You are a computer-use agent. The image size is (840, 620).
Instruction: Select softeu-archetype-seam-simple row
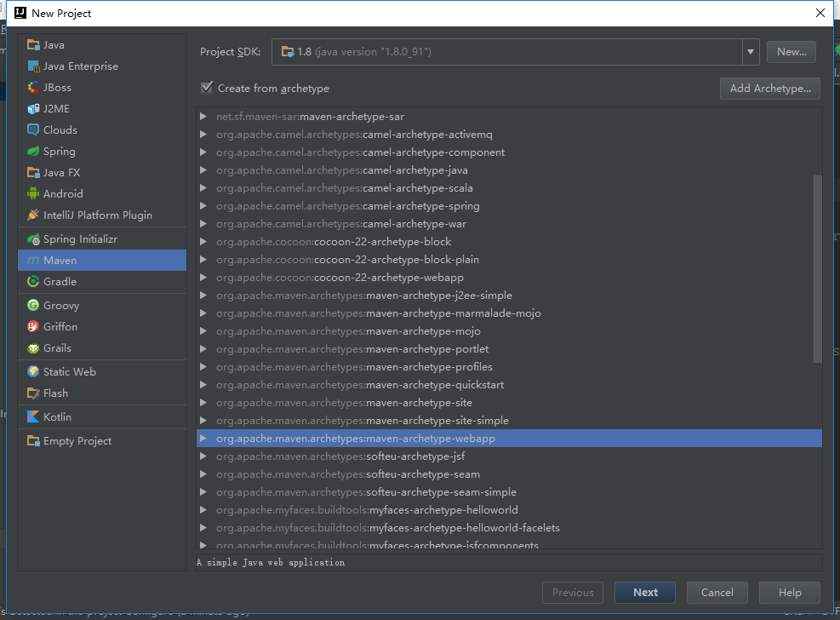pyautogui.click(x=509, y=492)
